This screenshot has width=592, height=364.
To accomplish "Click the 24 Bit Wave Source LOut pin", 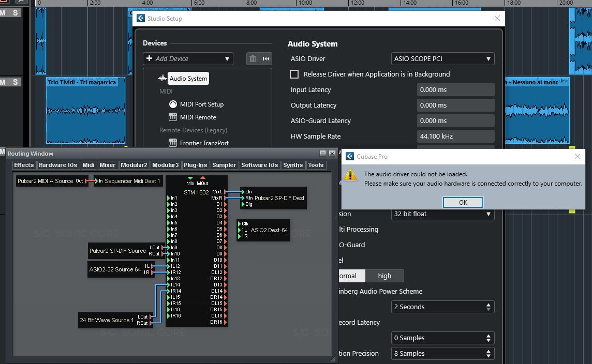I will [x=151, y=317].
